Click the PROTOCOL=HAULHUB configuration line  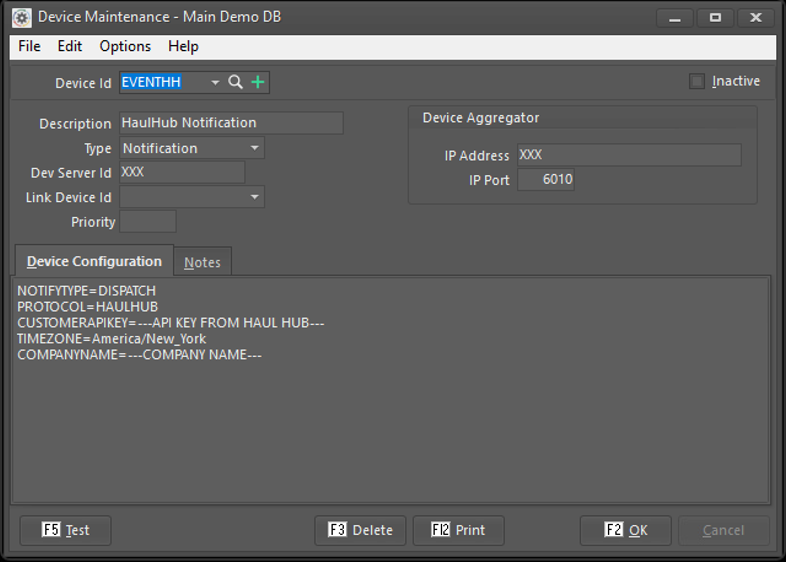88,307
